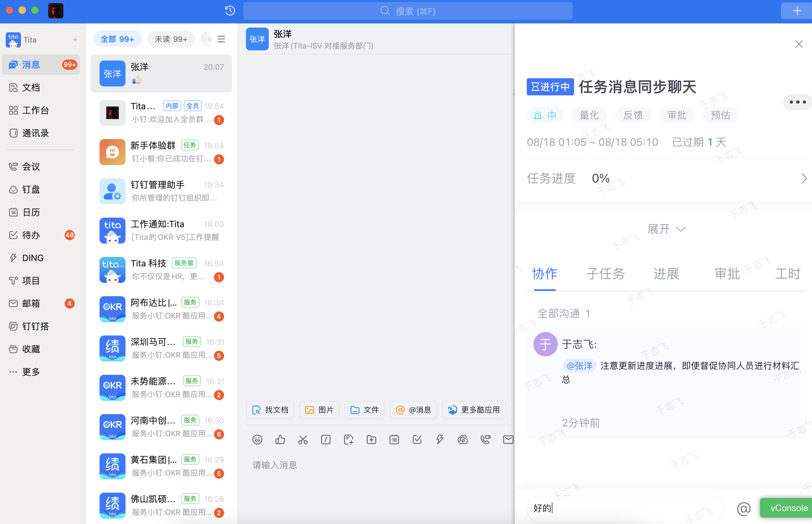Click the 图片 button
The width and height of the screenshot is (812, 524).
[319, 410]
